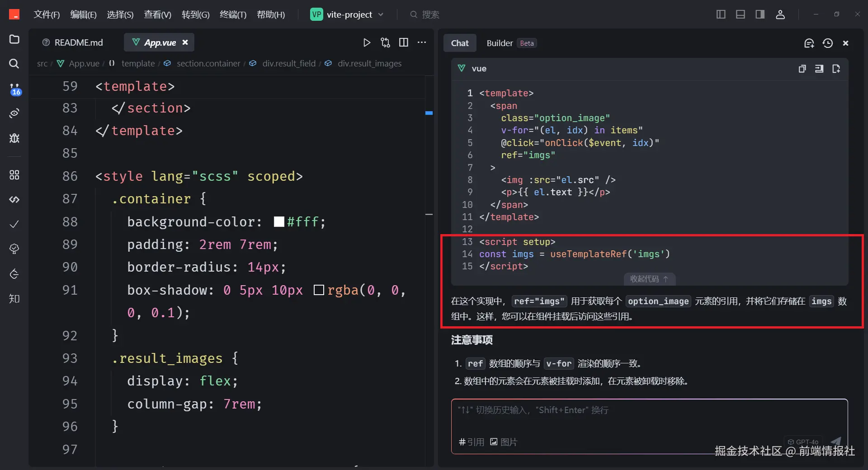Click line number 86 in the gutter
The width and height of the screenshot is (868, 470).
(70, 176)
